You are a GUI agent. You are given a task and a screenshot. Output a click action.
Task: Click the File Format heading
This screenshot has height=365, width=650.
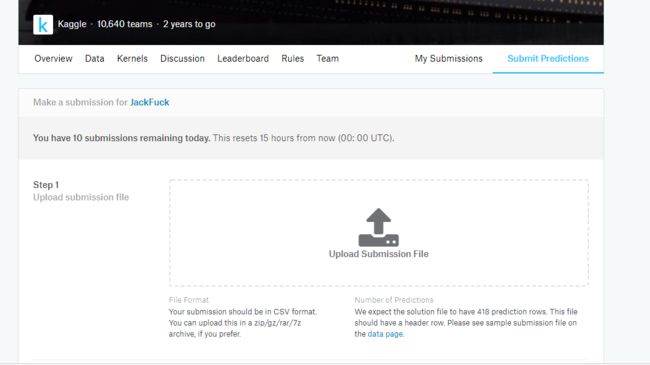tap(189, 300)
